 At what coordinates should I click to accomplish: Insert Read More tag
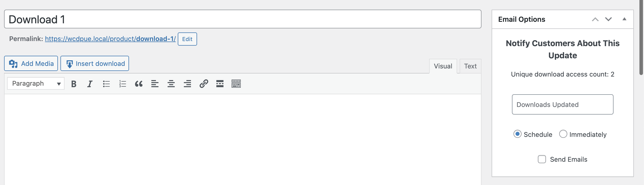pos(220,84)
